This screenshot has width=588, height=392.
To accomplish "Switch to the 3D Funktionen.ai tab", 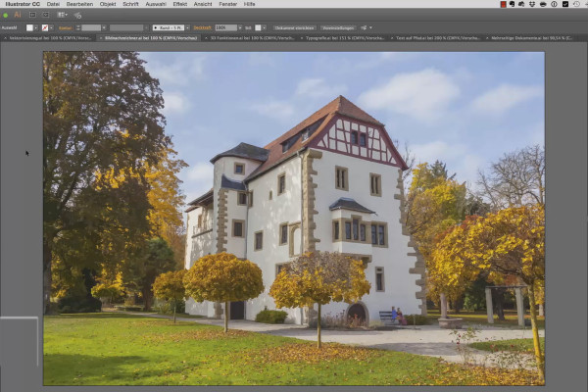I will [252, 38].
